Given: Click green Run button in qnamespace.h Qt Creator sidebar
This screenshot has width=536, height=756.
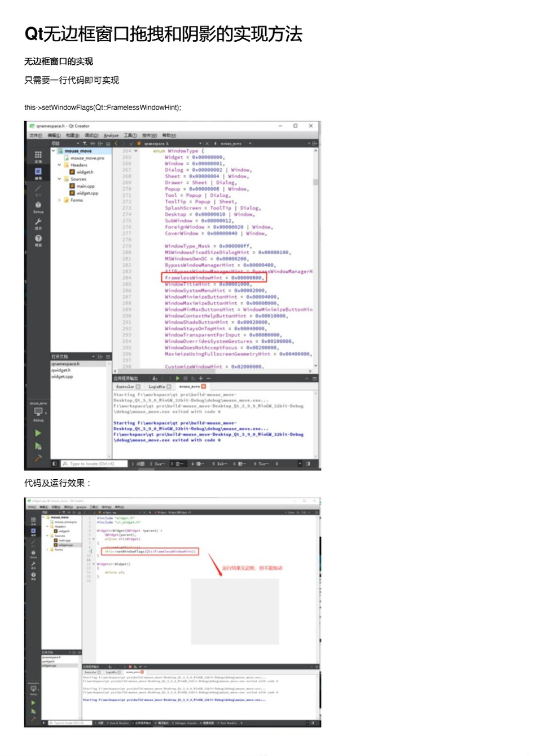Looking at the screenshot, I should click(x=38, y=433).
